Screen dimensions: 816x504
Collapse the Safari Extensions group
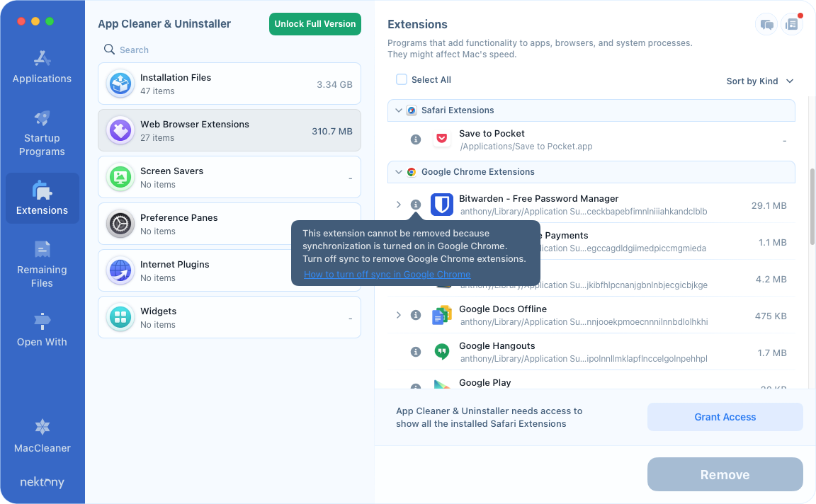point(399,110)
